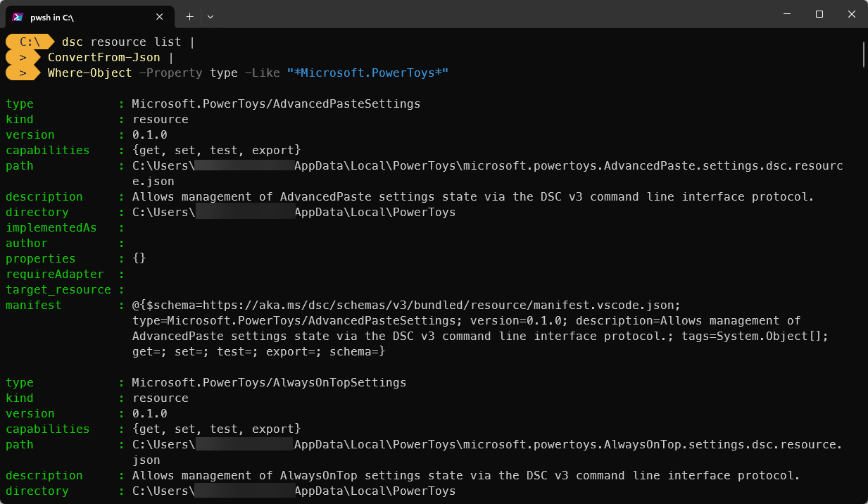This screenshot has width=868, height=504.
Task: Click the Microsoft.PowerToys/AdvancedPasteSettings type value
Action: click(276, 104)
